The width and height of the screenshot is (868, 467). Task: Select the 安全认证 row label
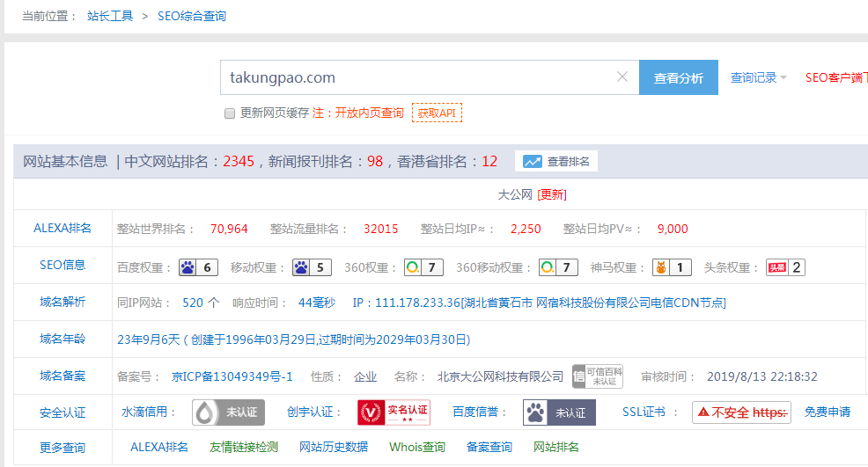pyautogui.click(x=63, y=412)
